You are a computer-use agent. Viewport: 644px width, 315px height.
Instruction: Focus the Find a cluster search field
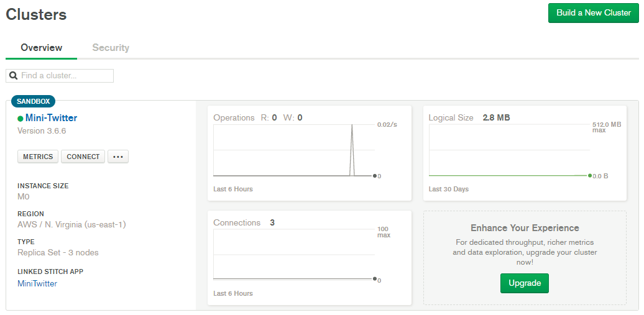coord(60,76)
